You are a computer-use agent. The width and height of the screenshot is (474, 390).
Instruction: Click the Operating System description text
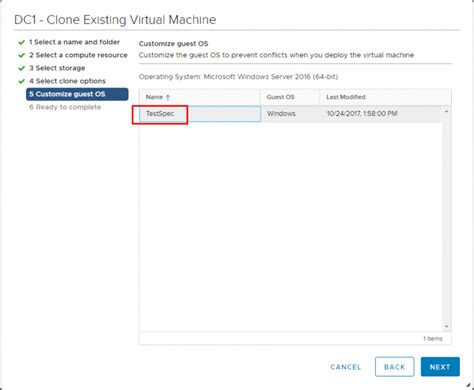tap(238, 77)
